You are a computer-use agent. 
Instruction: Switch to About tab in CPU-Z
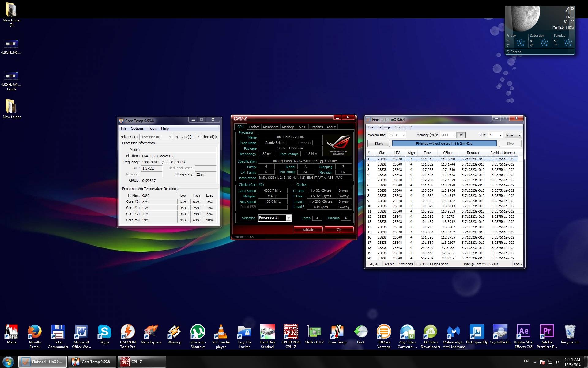click(331, 127)
